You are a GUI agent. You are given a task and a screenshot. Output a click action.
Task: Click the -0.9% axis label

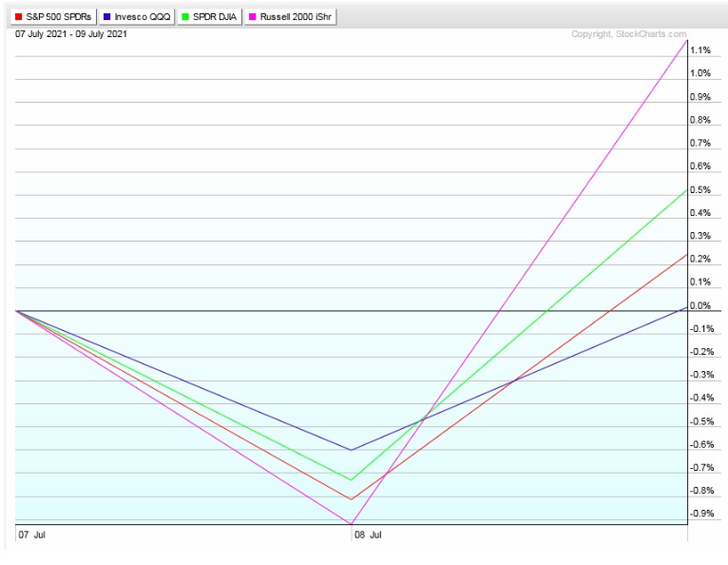pyautogui.click(x=701, y=514)
